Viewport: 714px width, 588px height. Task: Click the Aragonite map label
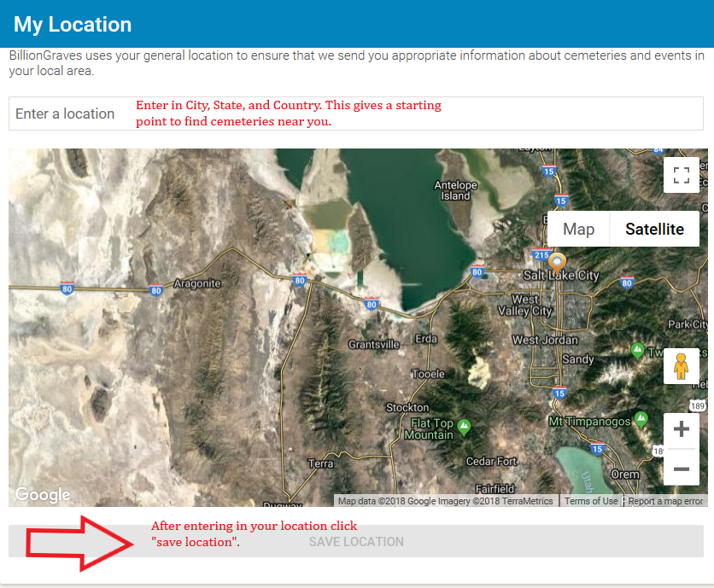pyautogui.click(x=197, y=283)
